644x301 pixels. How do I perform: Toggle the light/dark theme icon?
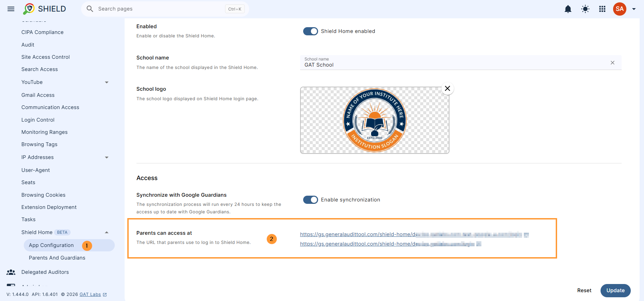(x=585, y=9)
